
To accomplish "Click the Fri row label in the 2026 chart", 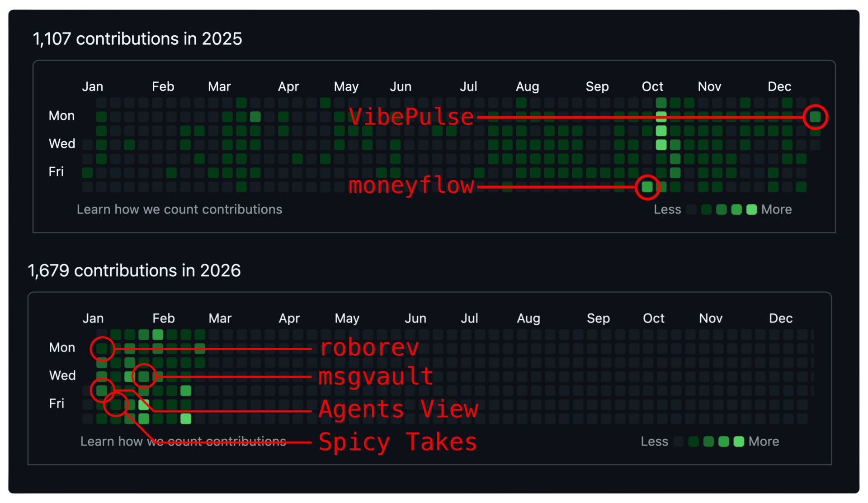I will point(56,403).
